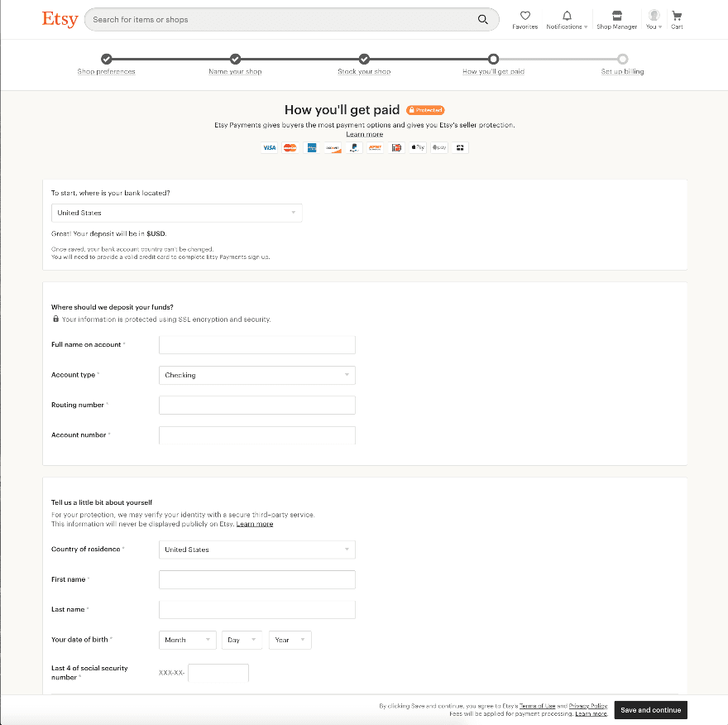Expand the birth Month dropdown

point(188,640)
